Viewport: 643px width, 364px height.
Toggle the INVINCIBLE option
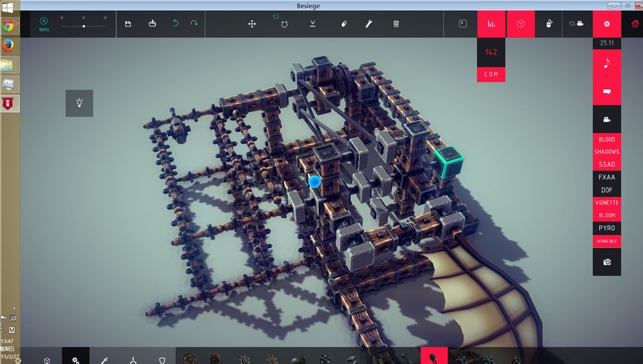(x=607, y=241)
